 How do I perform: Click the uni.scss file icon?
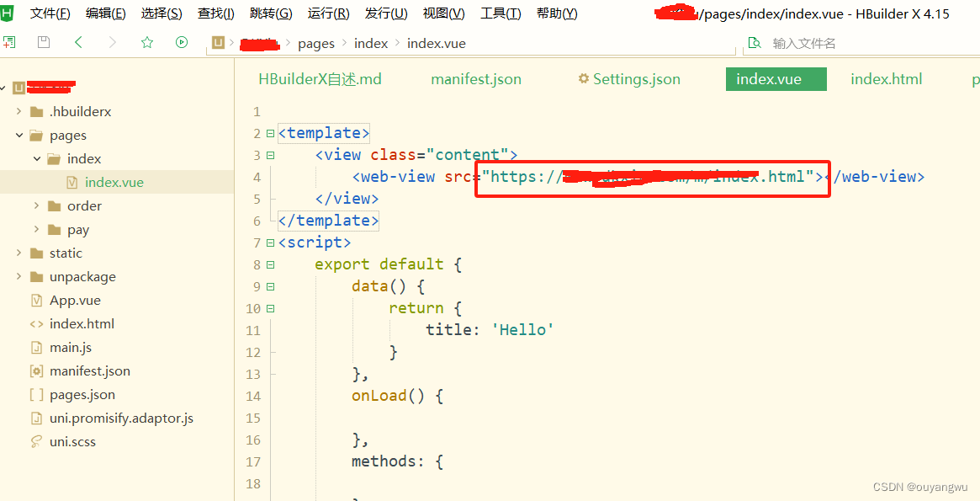click(x=37, y=441)
